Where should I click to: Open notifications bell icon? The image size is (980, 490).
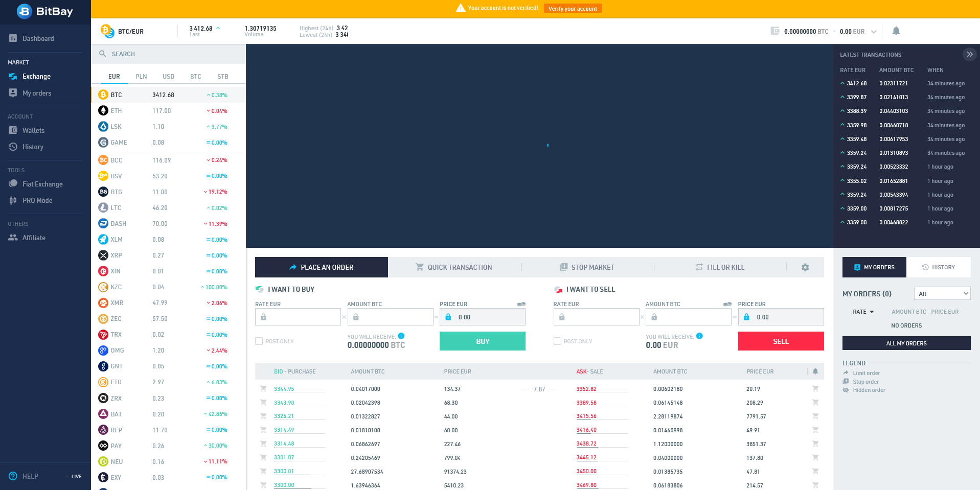click(x=896, y=31)
